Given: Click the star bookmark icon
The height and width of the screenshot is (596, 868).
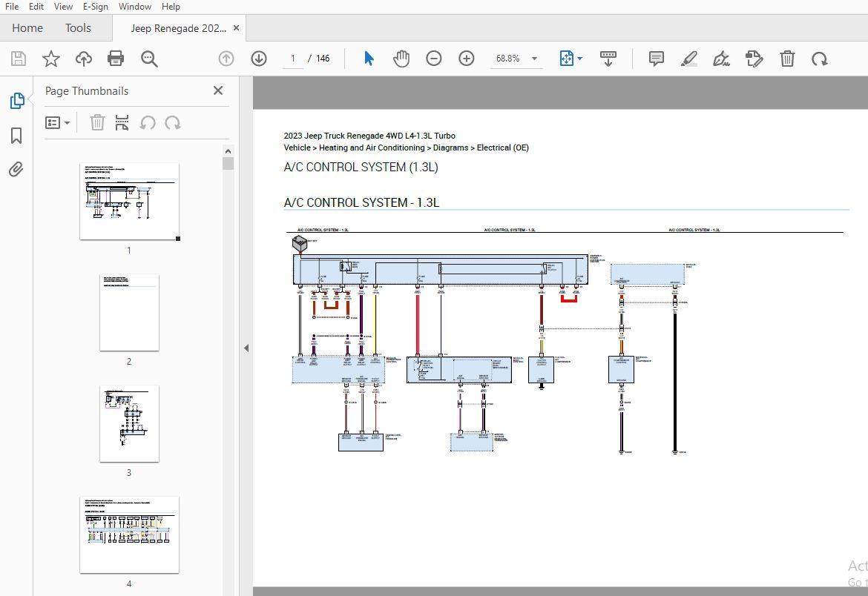Looking at the screenshot, I should [x=51, y=59].
